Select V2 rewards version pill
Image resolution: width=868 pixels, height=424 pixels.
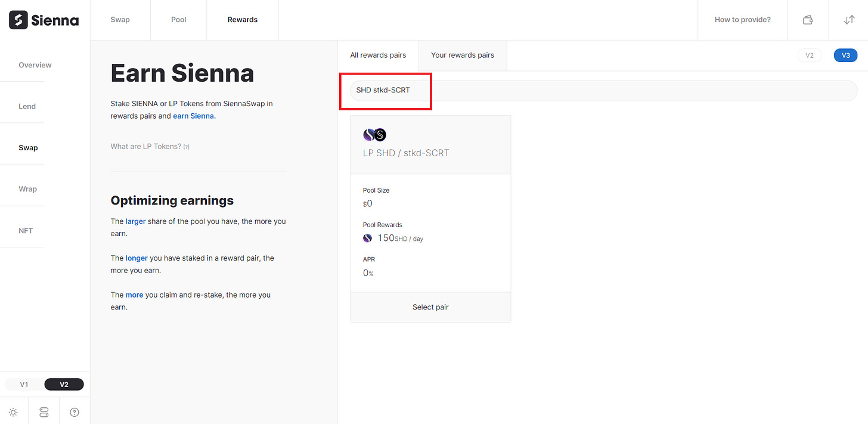(x=810, y=55)
